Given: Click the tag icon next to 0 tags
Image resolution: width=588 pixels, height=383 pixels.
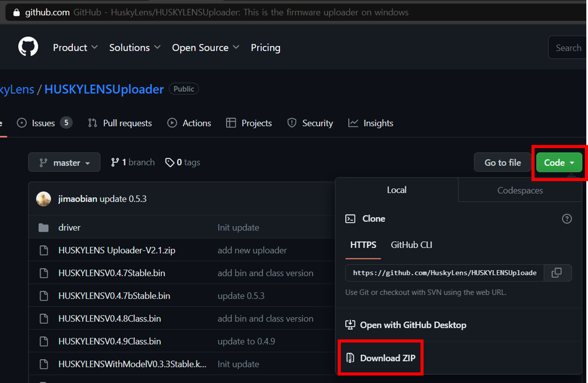Looking at the screenshot, I should (170, 162).
